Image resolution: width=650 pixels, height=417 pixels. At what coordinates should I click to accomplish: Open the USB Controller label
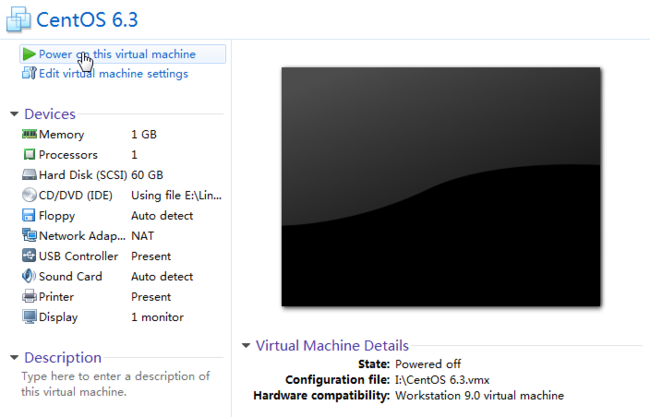click(78, 256)
